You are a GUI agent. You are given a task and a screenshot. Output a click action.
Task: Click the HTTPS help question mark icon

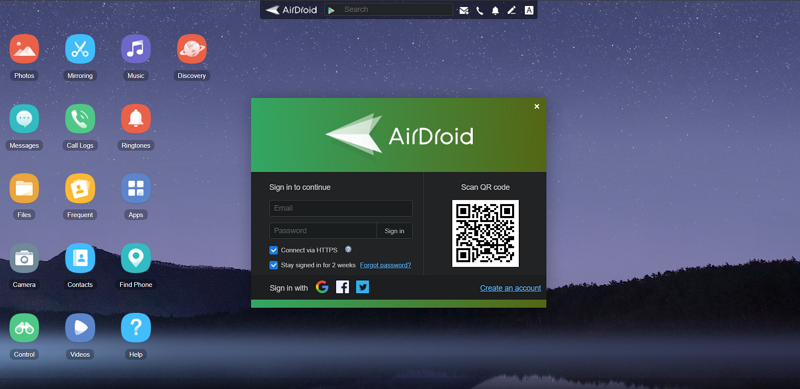coord(348,250)
